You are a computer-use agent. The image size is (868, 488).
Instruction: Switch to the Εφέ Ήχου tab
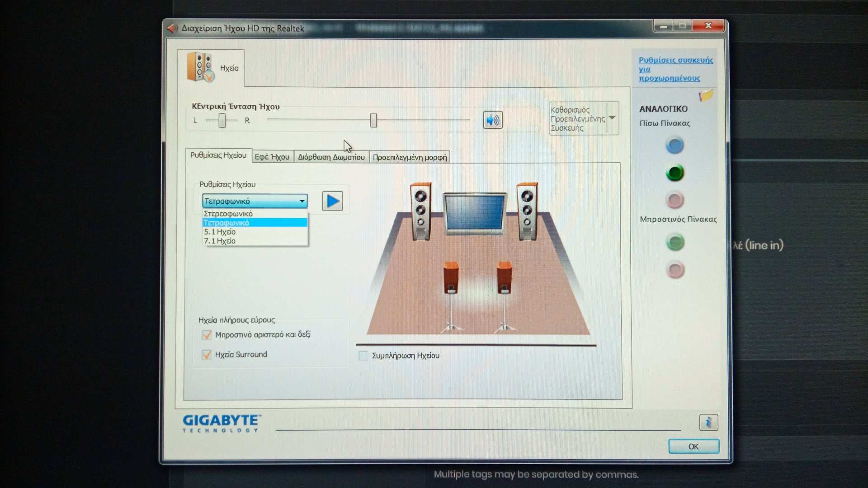click(272, 157)
